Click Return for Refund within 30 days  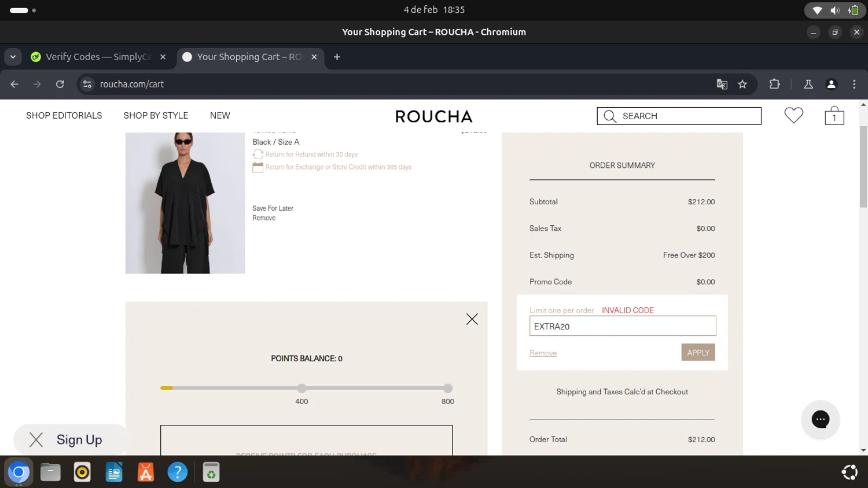point(311,155)
